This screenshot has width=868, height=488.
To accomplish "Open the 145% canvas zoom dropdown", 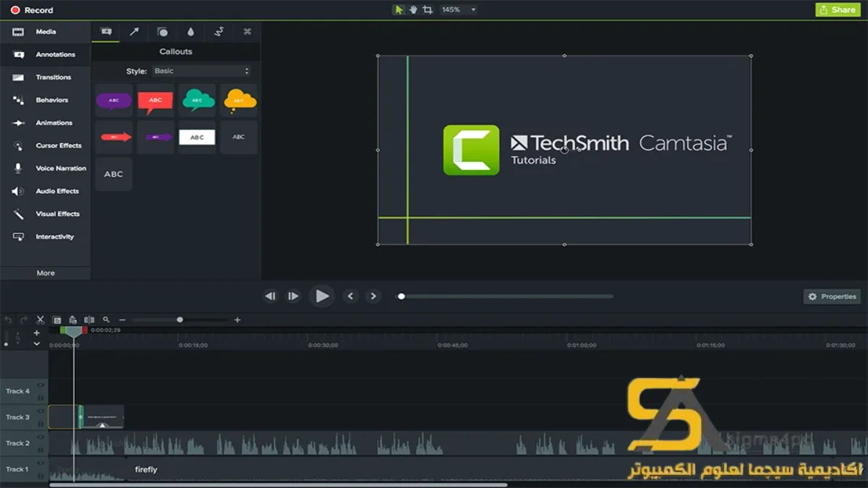I will (x=459, y=9).
